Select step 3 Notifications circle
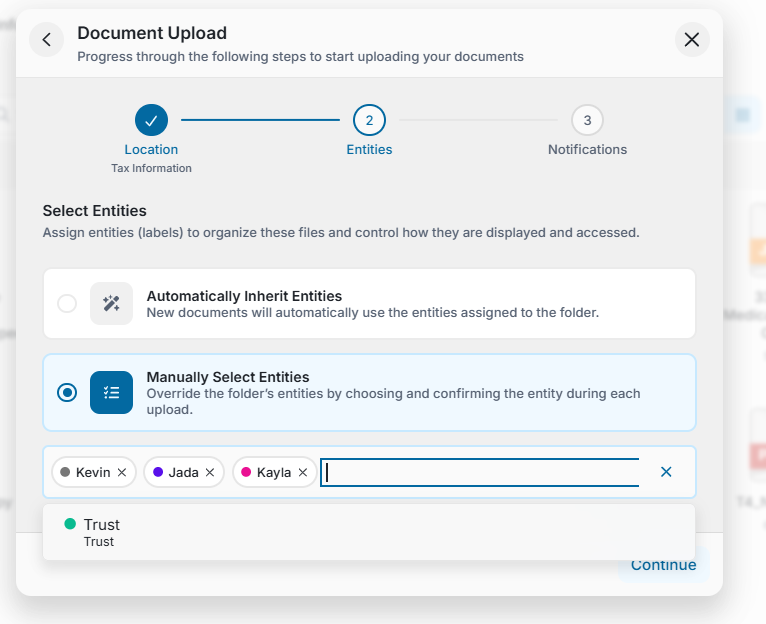The height and width of the screenshot is (624, 766). coord(587,120)
